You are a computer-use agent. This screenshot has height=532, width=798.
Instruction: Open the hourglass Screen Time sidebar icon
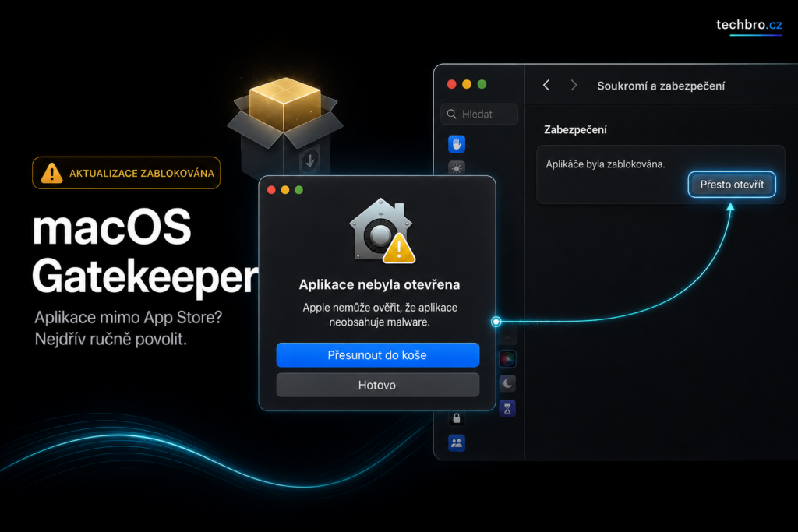507,408
